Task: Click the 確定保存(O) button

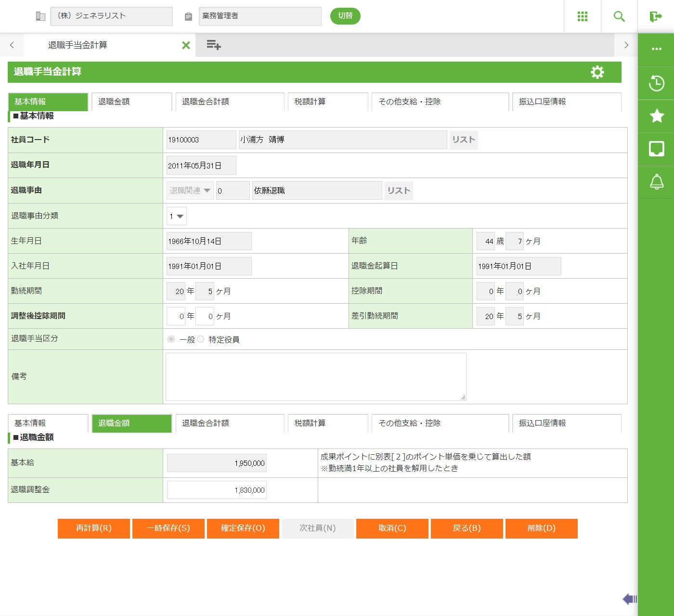Action: [x=243, y=528]
